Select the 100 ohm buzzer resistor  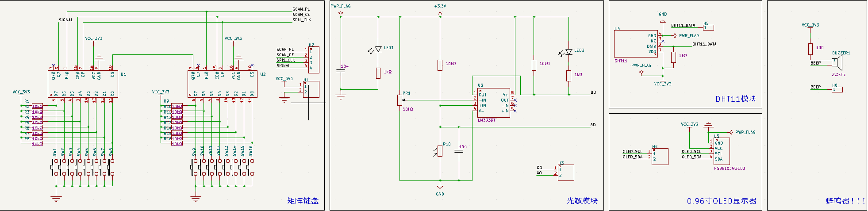pyautogui.click(x=810, y=49)
